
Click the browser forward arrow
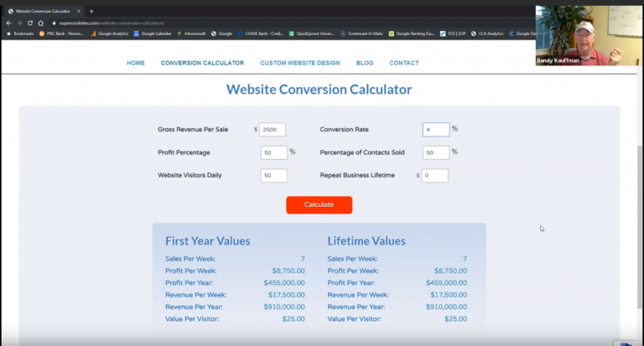[19, 23]
